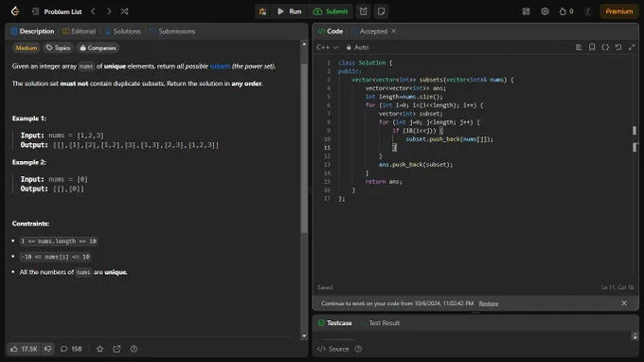The height and width of the screenshot is (362, 644).
Task: Click the Premium button
Action: [619, 11]
